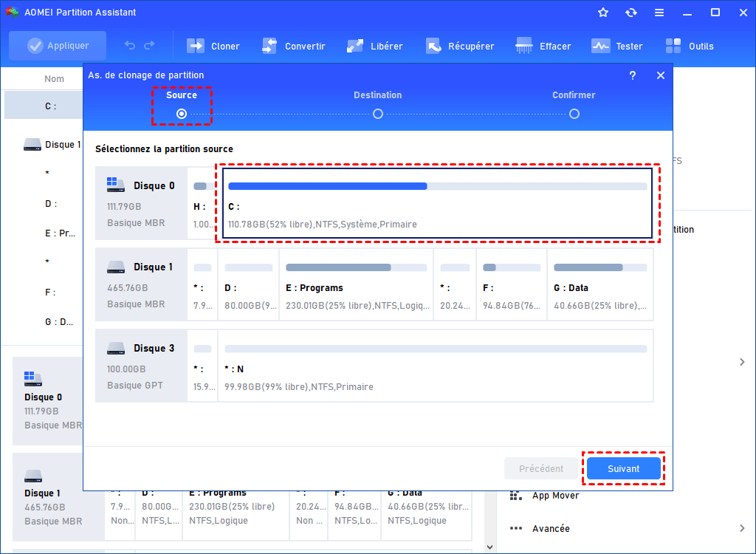Viewport: 756px width, 554px height.
Task: Click Disque 1 drive icon in main list
Action: point(32,144)
